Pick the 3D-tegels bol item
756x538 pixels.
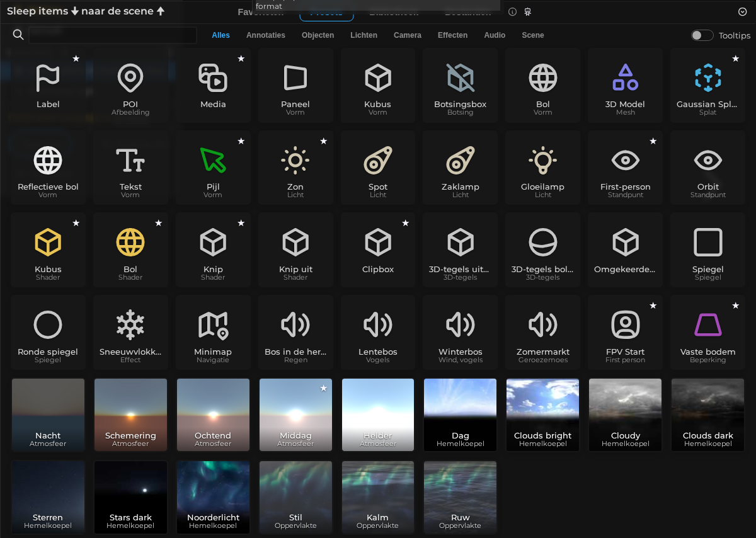click(543, 249)
